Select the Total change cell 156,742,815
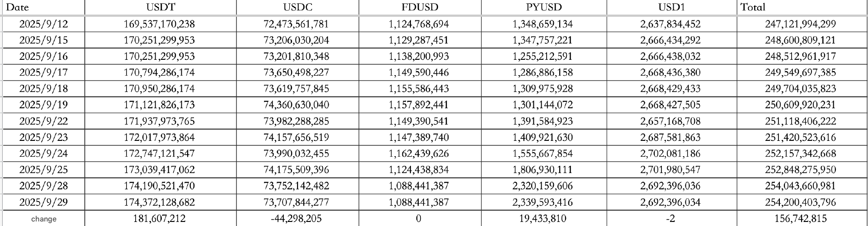 801,219
